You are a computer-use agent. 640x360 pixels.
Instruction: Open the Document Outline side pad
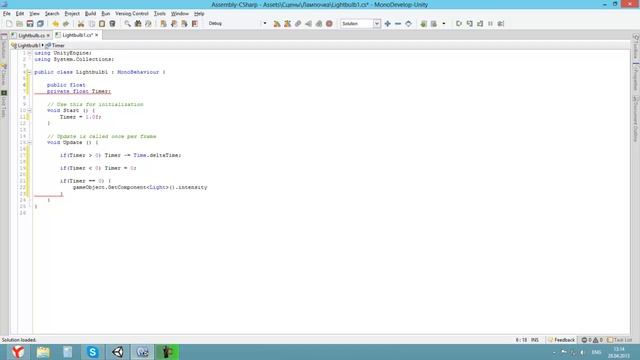pyautogui.click(x=636, y=119)
